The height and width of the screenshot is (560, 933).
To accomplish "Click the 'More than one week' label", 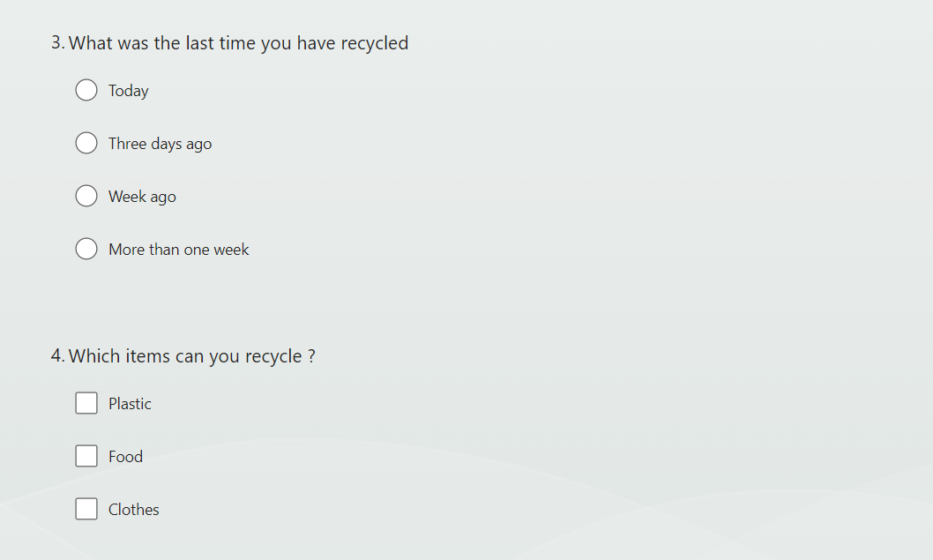I will (x=179, y=250).
